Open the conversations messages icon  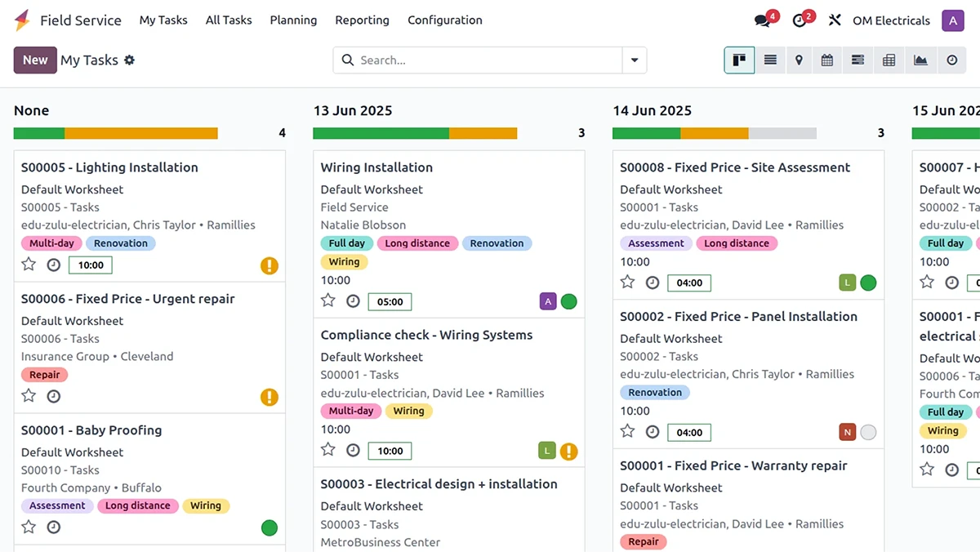(763, 20)
